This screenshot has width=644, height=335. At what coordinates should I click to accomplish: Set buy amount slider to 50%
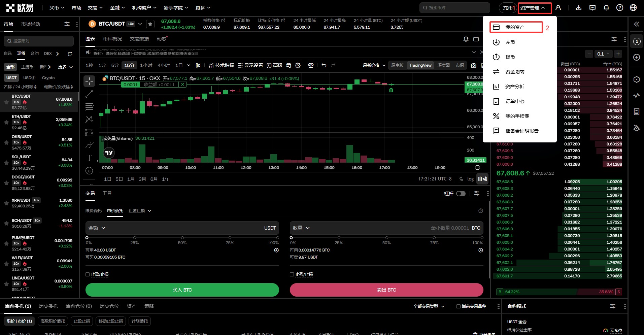[182, 238]
